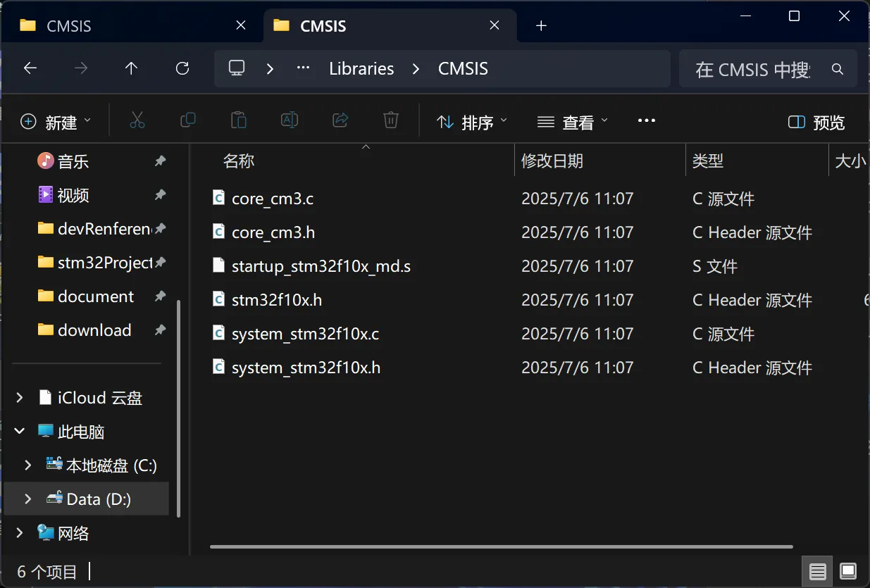This screenshot has width=870, height=588.
Task: Navigate to Libraries in the breadcrumb
Action: [361, 68]
